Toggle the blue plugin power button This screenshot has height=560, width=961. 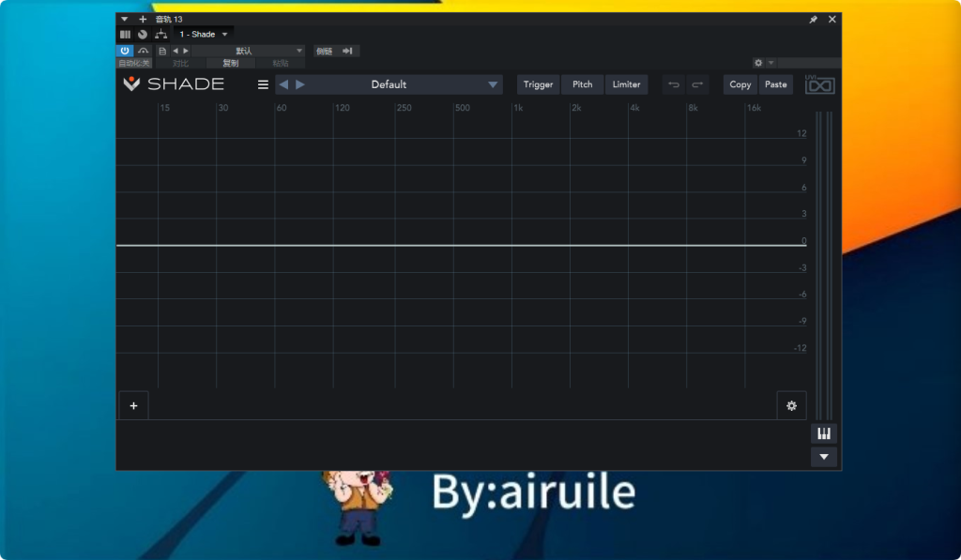pos(125,51)
